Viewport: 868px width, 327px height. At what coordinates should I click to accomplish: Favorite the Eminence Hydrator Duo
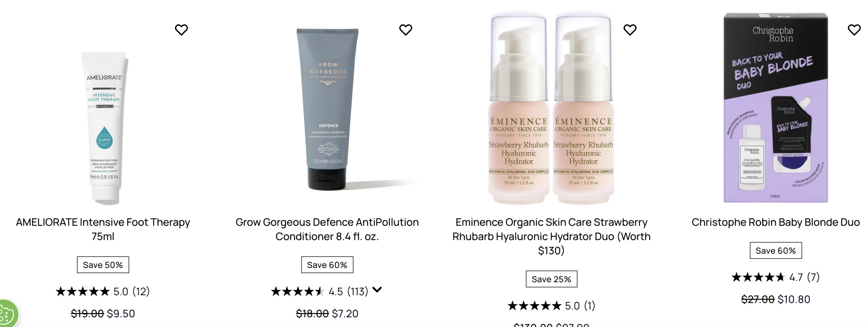[x=630, y=30]
